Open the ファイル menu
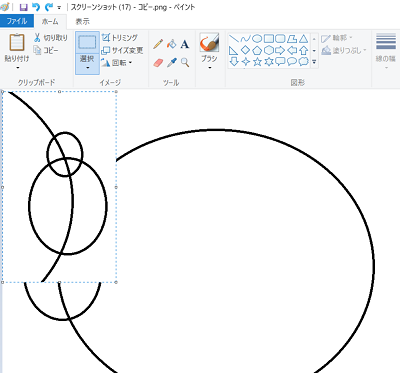The height and width of the screenshot is (373, 400). point(17,21)
